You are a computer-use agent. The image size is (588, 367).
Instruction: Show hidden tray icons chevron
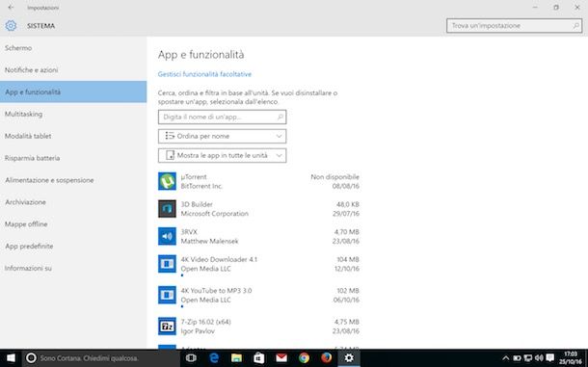[x=505, y=358]
